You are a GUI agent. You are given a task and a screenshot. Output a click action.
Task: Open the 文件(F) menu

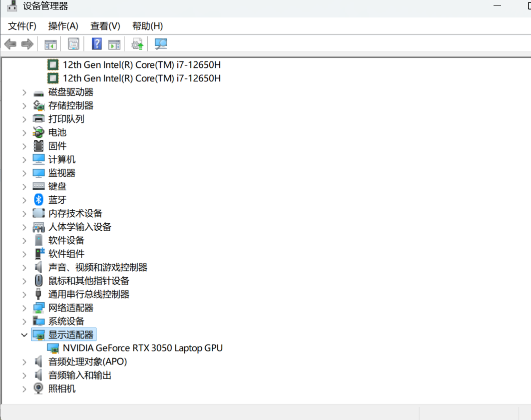tap(22, 26)
